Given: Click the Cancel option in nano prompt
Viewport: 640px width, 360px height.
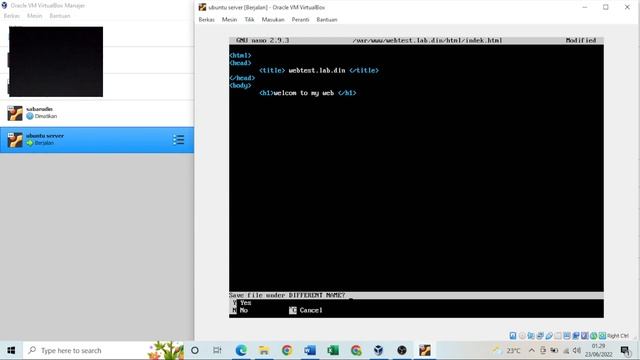Looking at the screenshot, I should (x=306, y=310).
